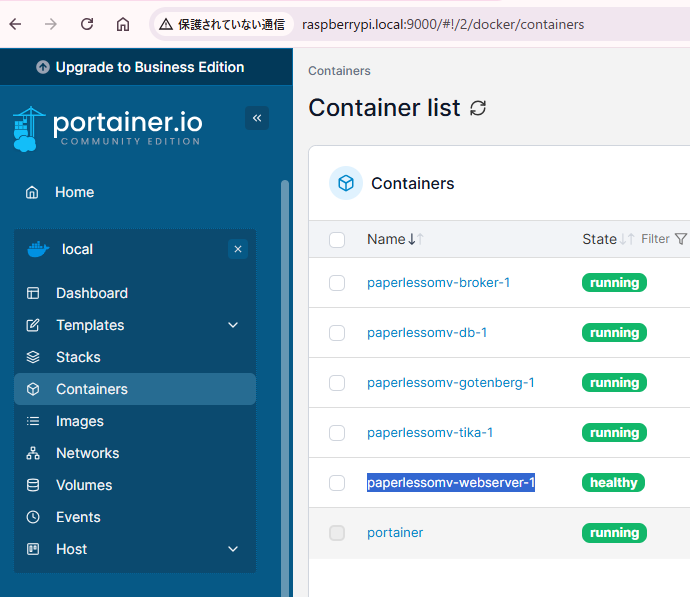Go back with the browser back arrow
The height and width of the screenshot is (597, 690).
pyautogui.click(x=15, y=24)
